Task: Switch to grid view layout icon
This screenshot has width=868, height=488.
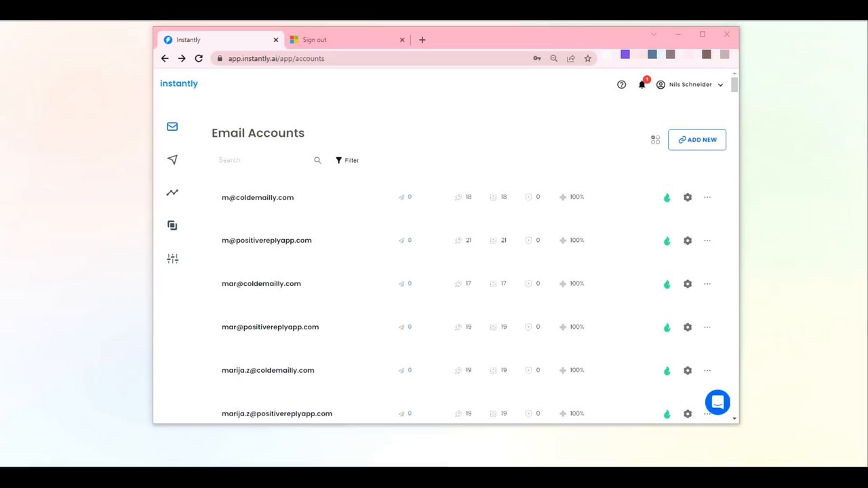Action: click(655, 140)
